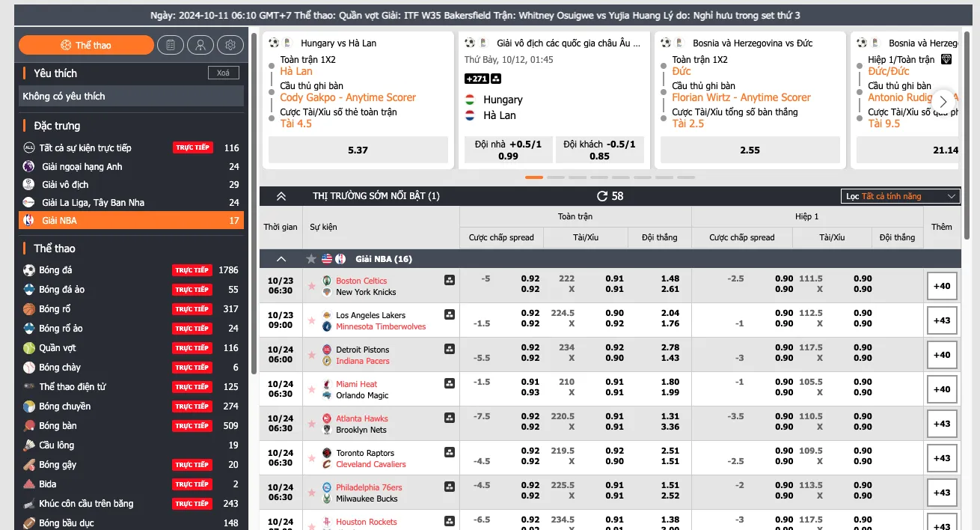Favorite the Boston Celtics vs Knicks match
980x530 pixels.
point(311,286)
